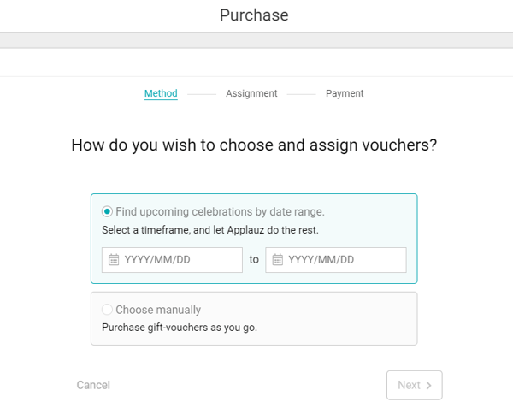Click the 'Choose manually' label text
The image size is (513, 420).
158,310
